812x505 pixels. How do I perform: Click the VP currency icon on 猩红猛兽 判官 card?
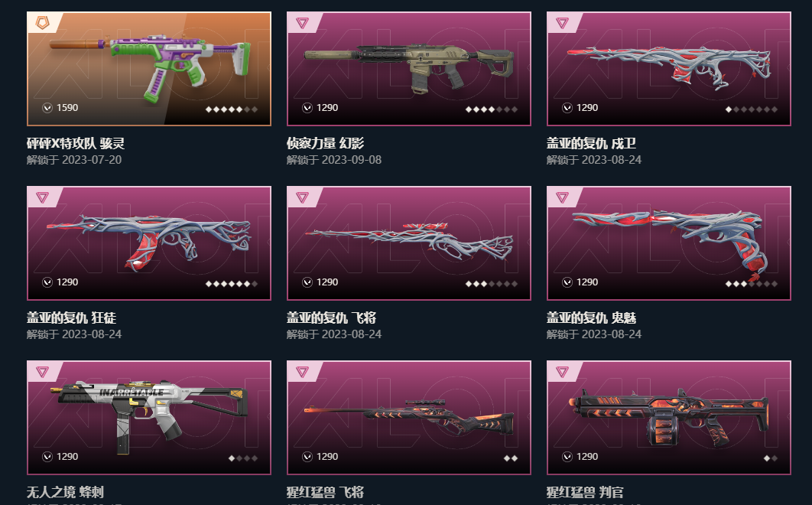click(567, 457)
